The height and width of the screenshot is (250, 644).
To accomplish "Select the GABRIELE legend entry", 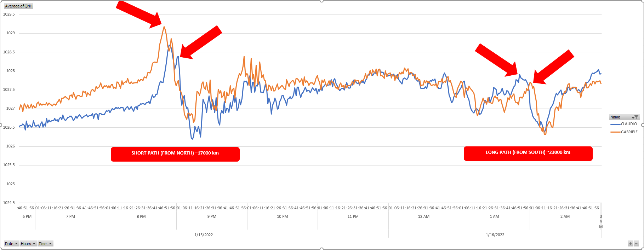I will [x=629, y=132].
